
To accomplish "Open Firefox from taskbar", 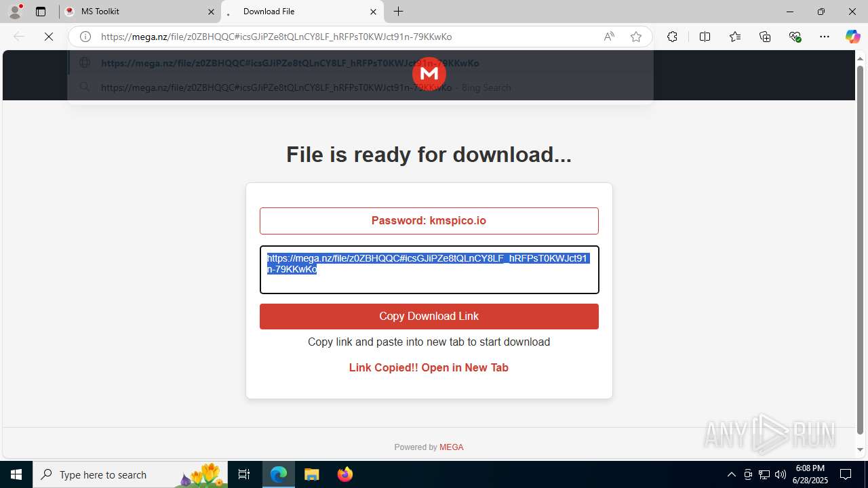I will point(344,474).
